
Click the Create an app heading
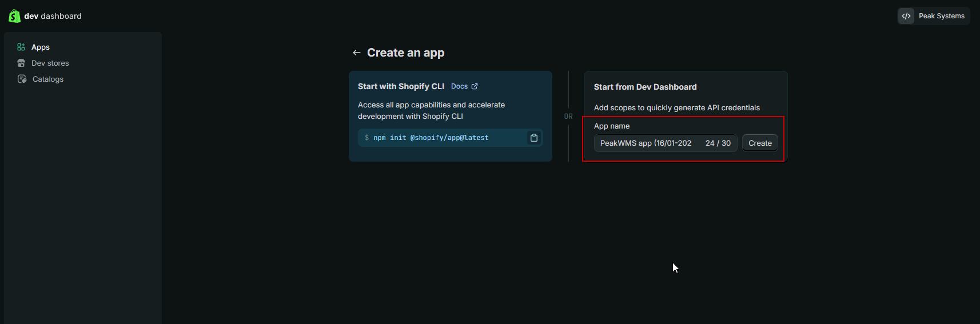(405, 53)
